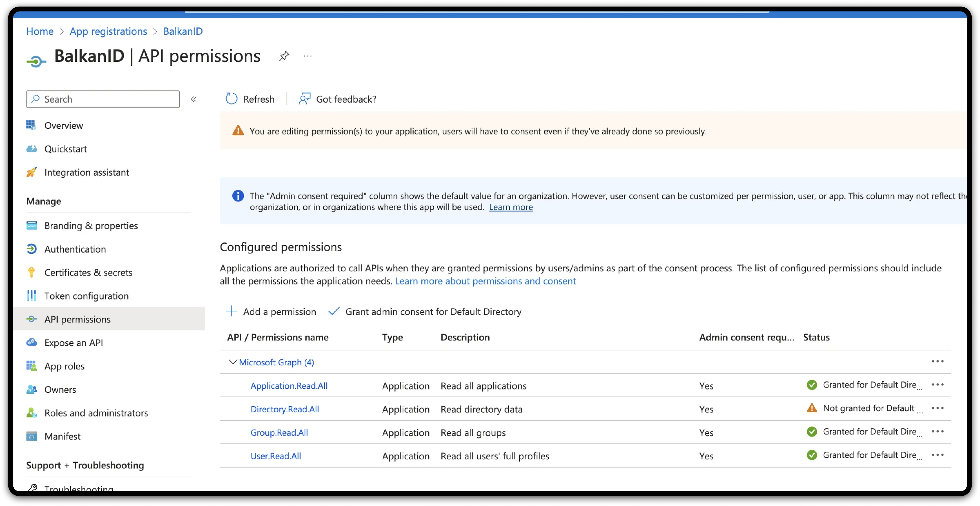The width and height of the screenshot is (980, 506).
Task: Collapse the Microsoft Graph (4) permissions group
Action: [233, 362]
